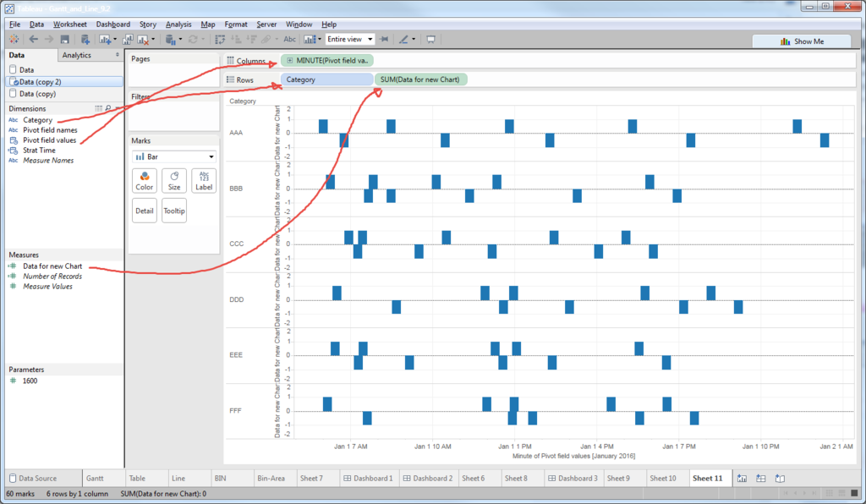The height and width of the screenshot is (504, 866).
Task: Click the Presentation Mode icon
Action: 430,39
